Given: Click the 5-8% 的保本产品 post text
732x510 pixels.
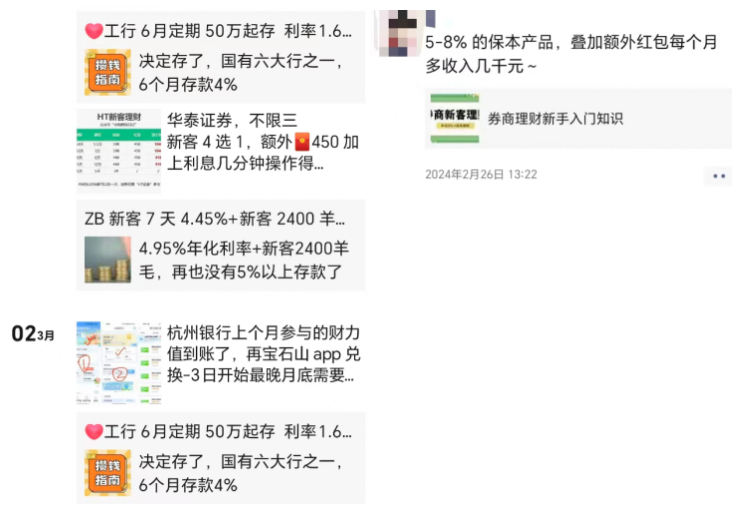Looking at the screenshot, I should (x=570, y=54).
